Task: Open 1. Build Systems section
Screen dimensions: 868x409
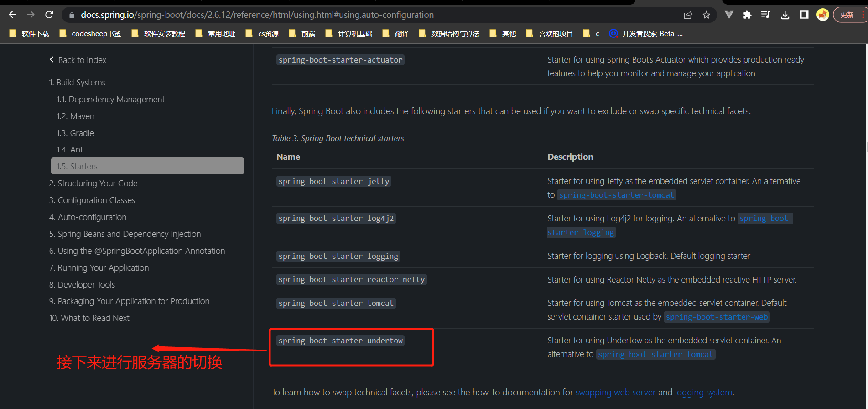Action: (77, 82)
